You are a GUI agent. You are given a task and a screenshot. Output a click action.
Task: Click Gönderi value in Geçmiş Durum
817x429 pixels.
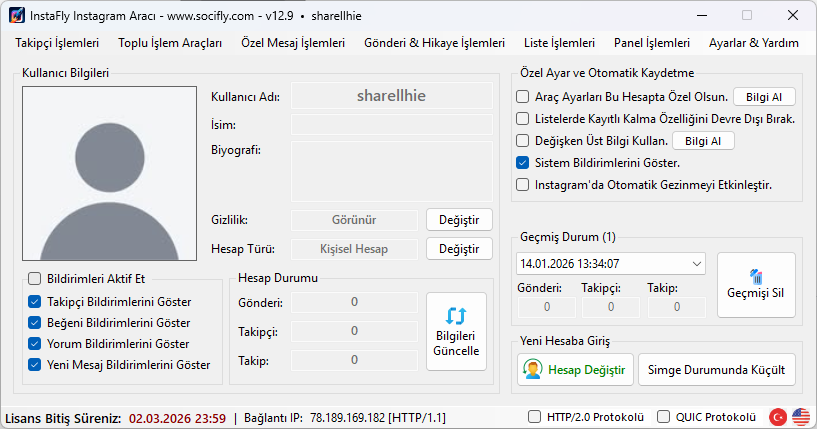click(547, 308)
